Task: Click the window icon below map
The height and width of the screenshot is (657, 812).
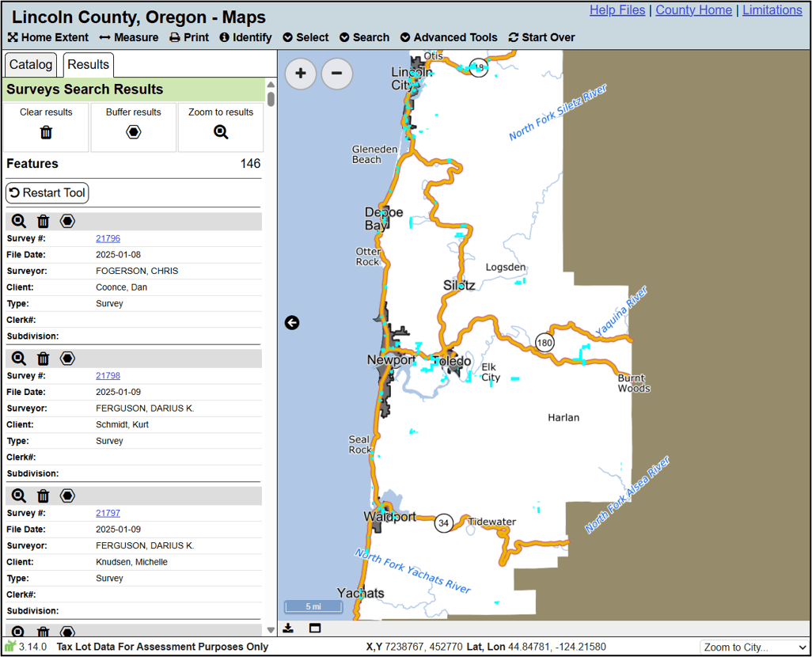Action: pyautogui.click(x=315, y=628)
